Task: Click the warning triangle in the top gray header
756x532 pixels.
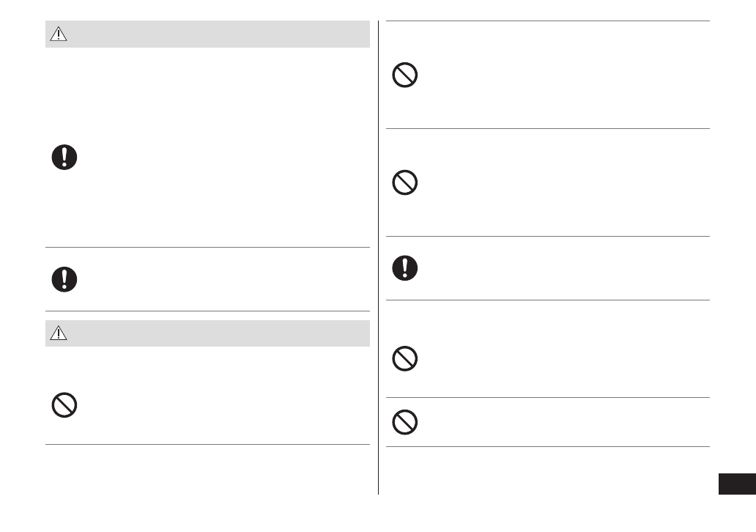Action: [59, 34]
